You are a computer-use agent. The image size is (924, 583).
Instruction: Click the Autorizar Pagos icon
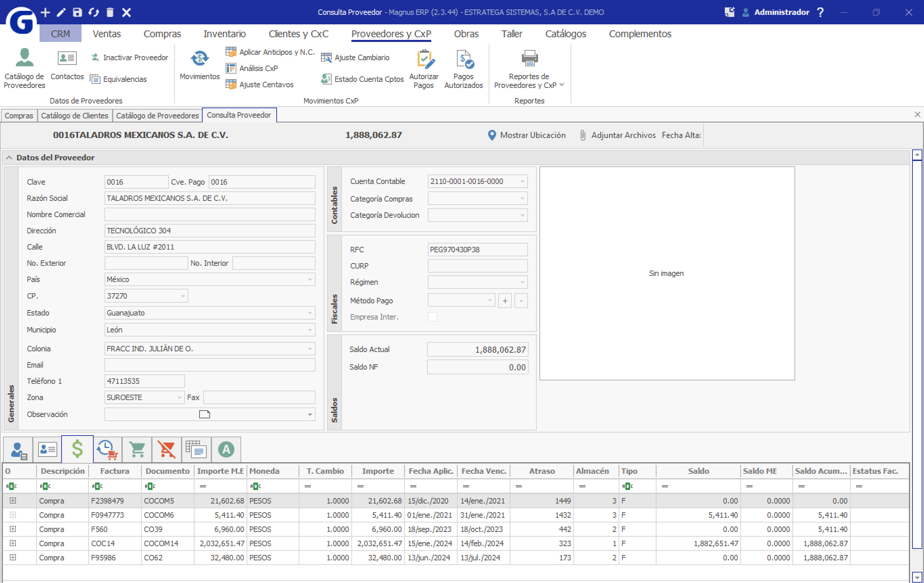[424, 60]
